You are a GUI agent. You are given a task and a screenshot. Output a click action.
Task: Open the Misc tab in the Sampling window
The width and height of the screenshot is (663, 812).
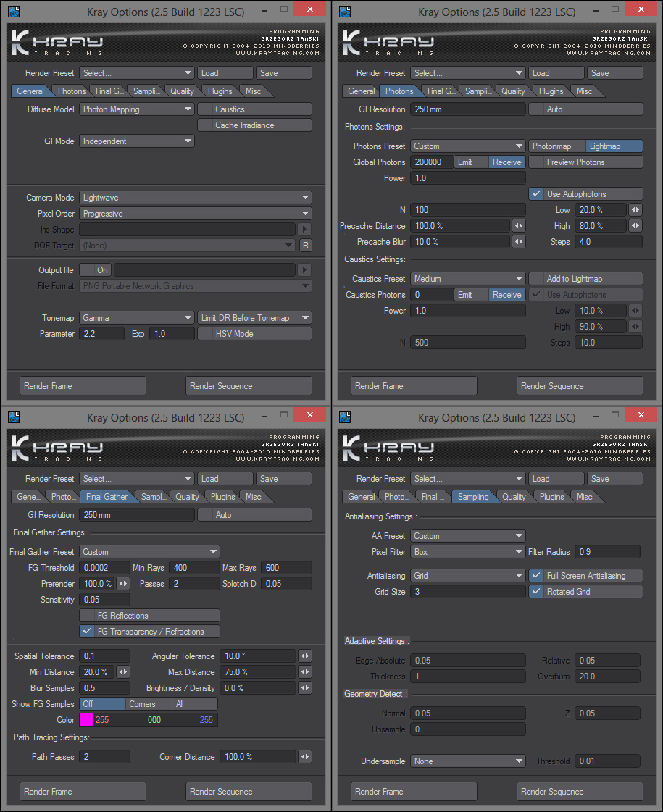point(585,497)
